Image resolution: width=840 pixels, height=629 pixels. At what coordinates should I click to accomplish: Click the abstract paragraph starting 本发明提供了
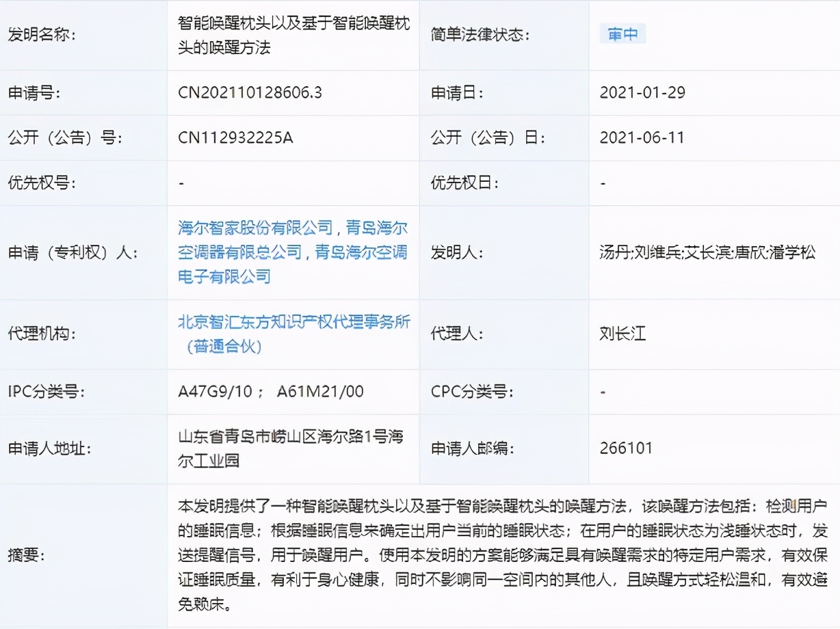(503, 555)
